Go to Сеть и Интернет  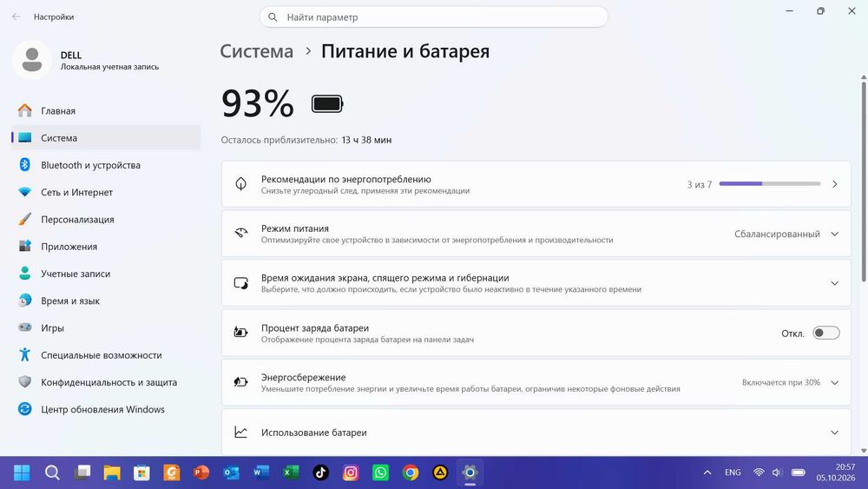coord(106,192)
